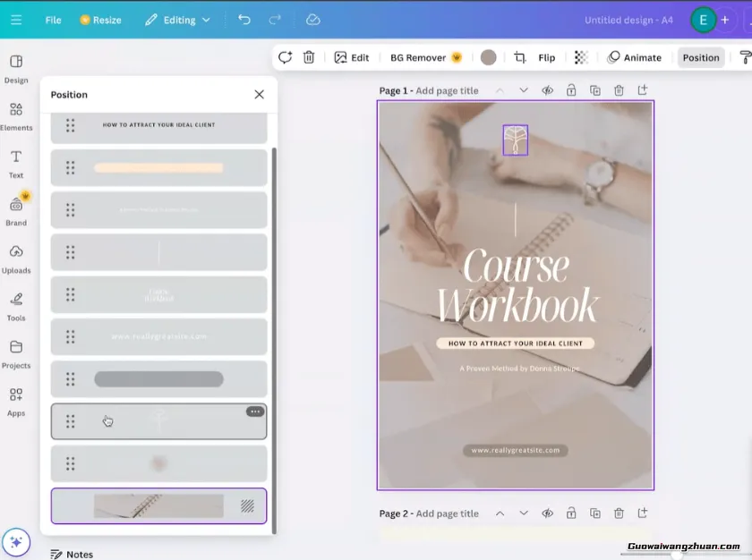Open the Editing mode dropdown

[x=177, y=20]
